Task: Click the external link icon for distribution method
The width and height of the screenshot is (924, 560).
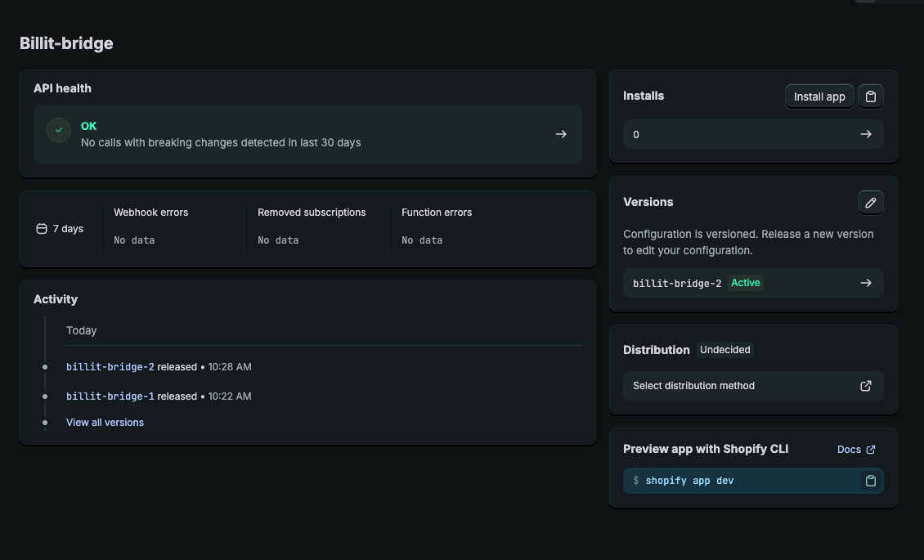Action: point(866,386)
